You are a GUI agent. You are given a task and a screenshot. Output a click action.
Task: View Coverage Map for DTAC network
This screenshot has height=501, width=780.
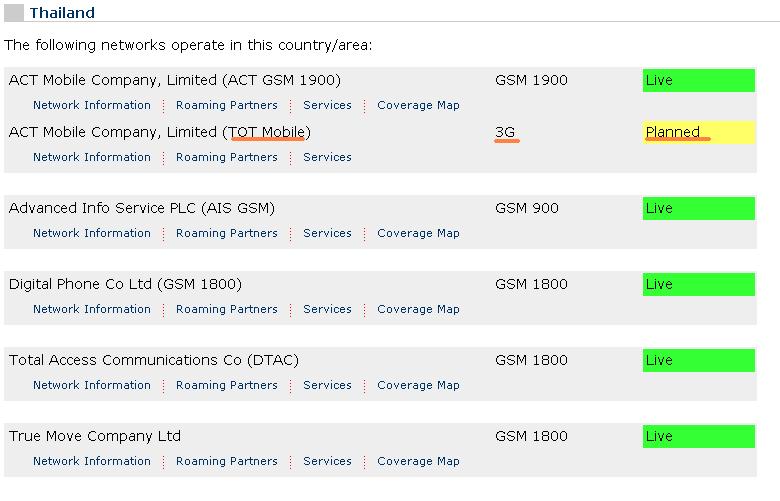[418, 385]
